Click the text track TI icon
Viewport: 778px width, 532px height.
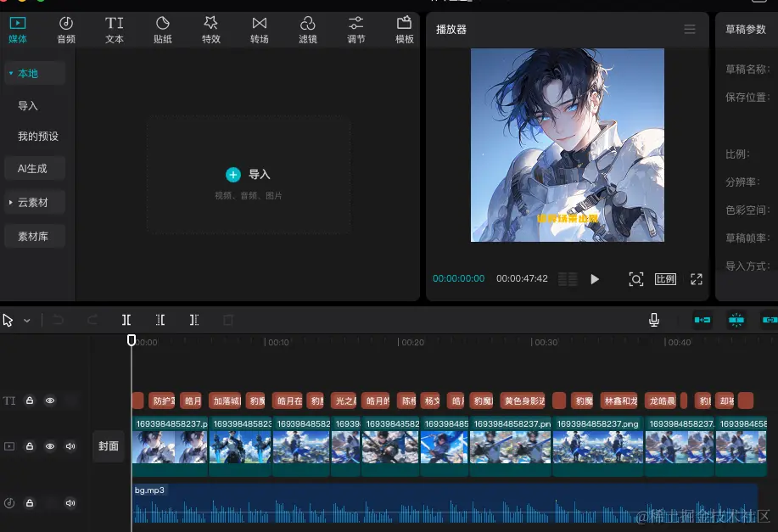point(9,400)
